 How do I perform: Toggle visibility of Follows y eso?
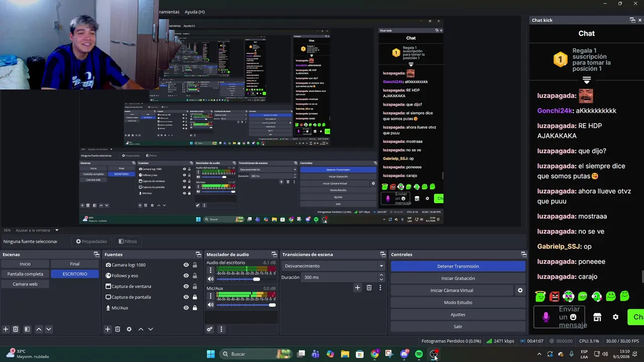pos(186,276)
